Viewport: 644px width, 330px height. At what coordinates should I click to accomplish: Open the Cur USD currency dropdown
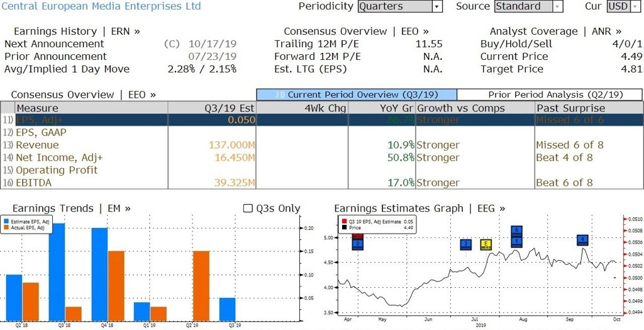624,6
